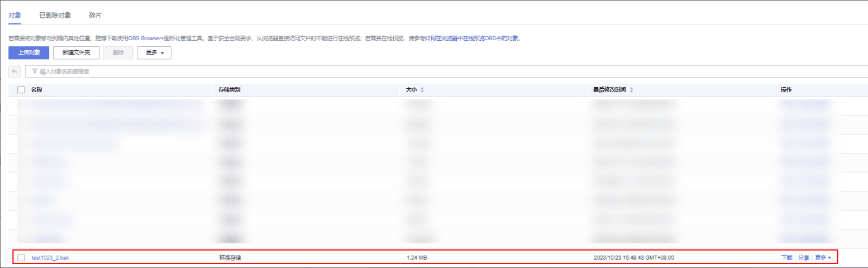This screenshot has width=868, height=268.
Task: Open 更多 menu for test1023_2.bak row
Action: (823, 257)
